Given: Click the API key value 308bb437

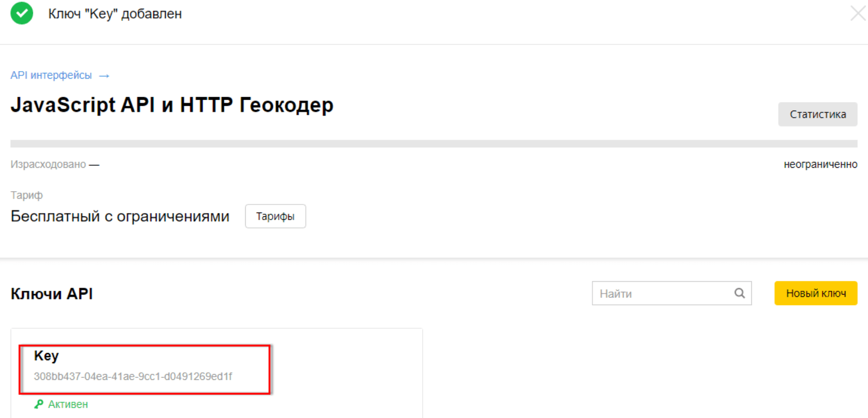Looking at the screenshot, I should tap(133, 377).
